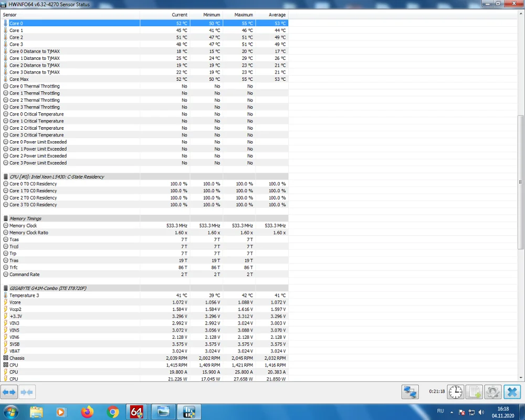Viewport: 525px width, 420px height.
Task: Select the Vccp2 voltage row
Action: pyautogui.click(x=144, y=309)
